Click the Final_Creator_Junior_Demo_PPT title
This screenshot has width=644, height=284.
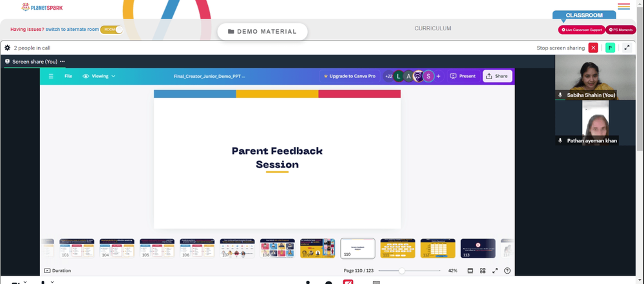(209, 76)
